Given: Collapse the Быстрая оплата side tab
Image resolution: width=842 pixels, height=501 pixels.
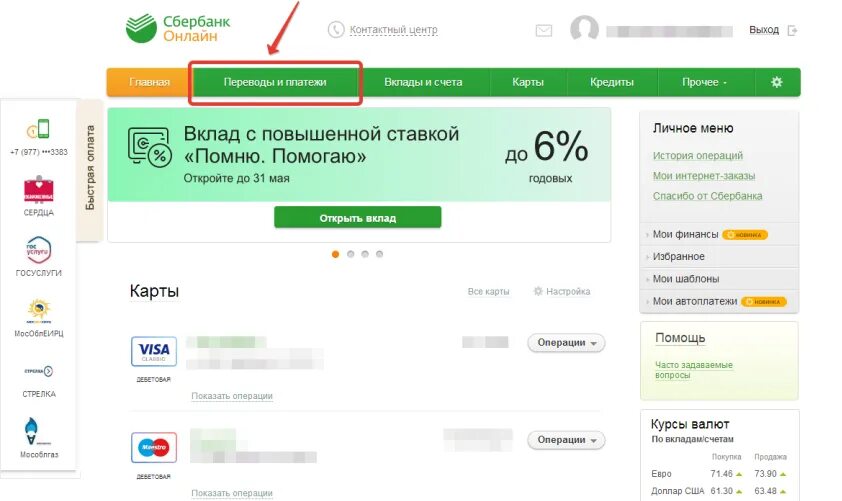Looking at the screenshot, I should [x=90, y=169].
